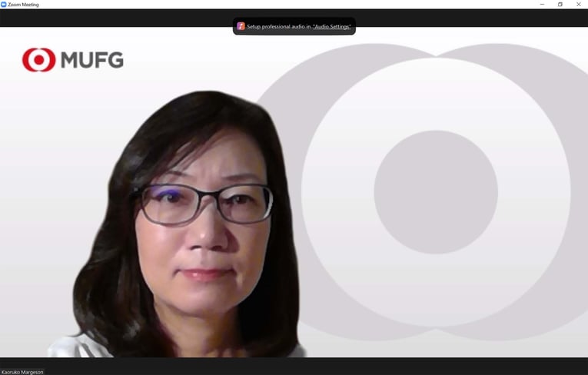Click the bottom black bar right of name
Viewport: 588px width, 375px height.
pyautogui.click(x=307, y=366)
